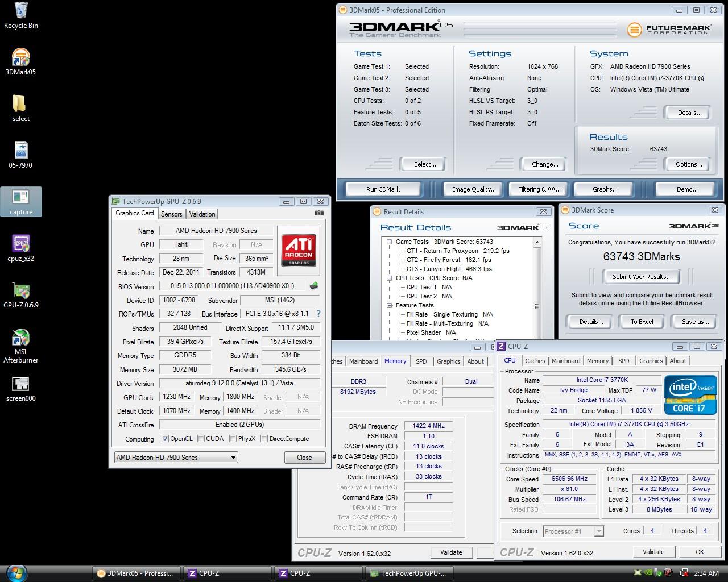The width and height of the screenshot is (728, 582).
Task: Switch to the 3DMark05 taskbar button
Action: (x=137, y=573)
